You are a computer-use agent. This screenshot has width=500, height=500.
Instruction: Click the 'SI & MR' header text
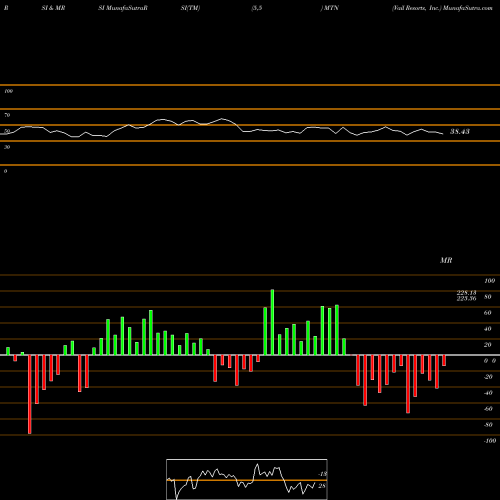pyautogui.click(x=53, y=8)
